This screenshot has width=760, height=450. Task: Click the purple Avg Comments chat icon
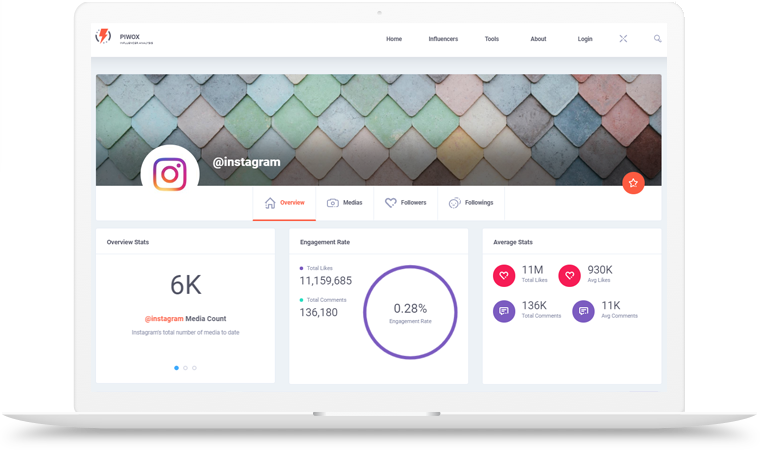pyautogui.click(x=583, y=311)
